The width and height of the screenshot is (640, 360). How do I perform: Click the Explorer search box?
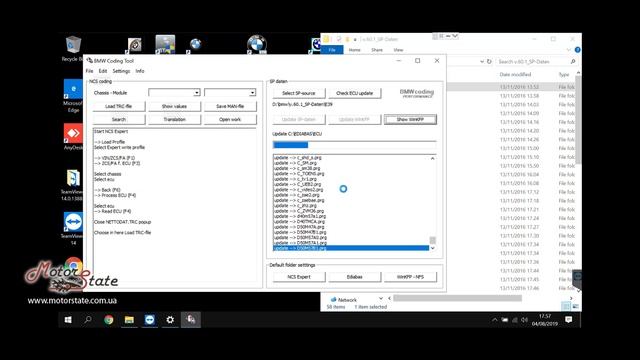[x=536, y=62]
